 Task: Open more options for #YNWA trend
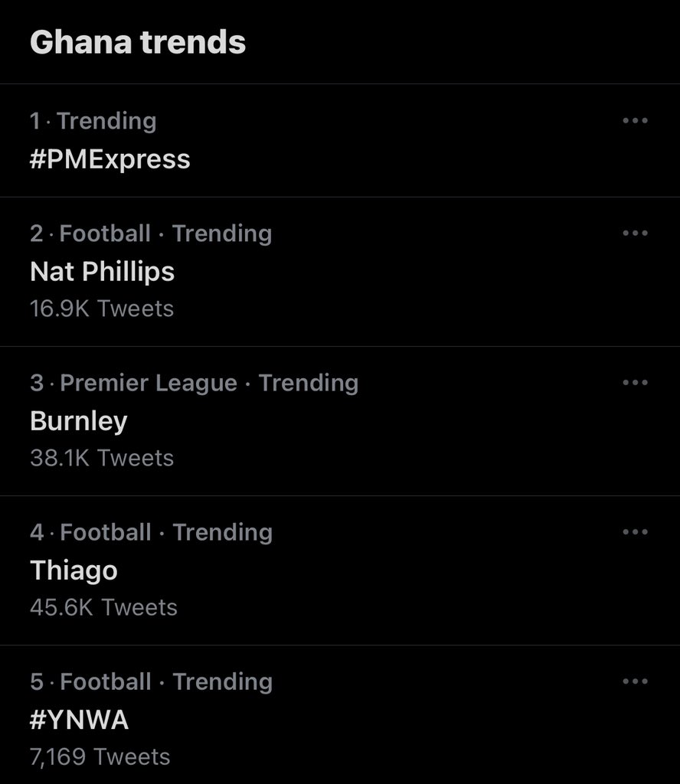click(635, 681)
